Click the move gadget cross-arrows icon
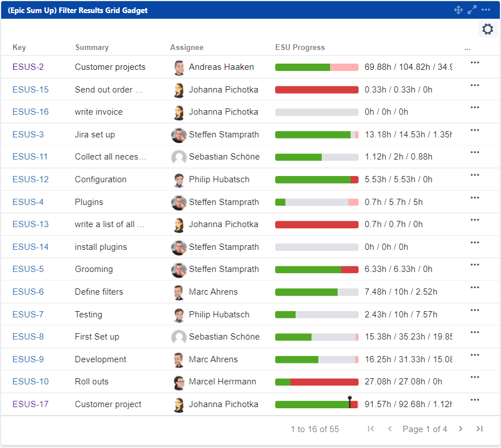Screen dimensions: 501x448 [x=458, y=10]
